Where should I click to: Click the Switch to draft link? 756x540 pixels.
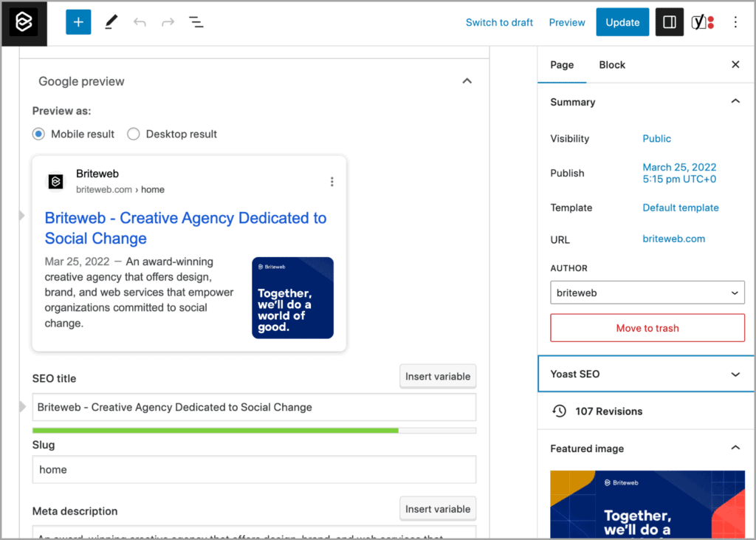[x=499, y=22]
